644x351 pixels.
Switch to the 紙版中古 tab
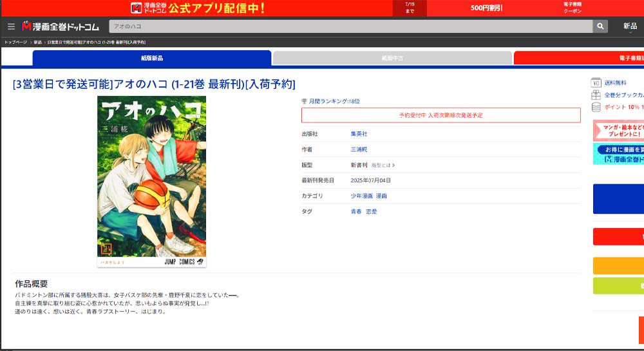coord(392,58)
